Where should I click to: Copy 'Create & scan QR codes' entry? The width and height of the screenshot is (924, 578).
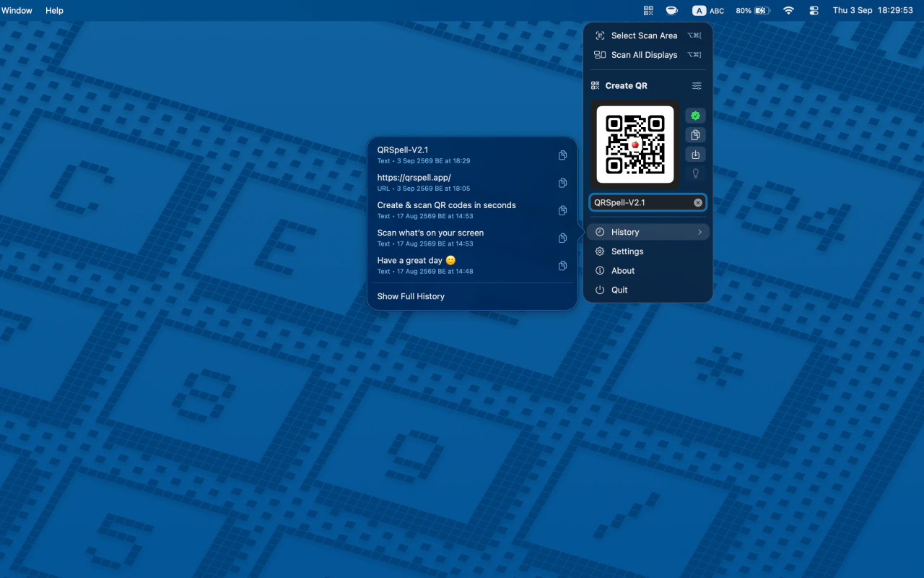coord(562,210)
